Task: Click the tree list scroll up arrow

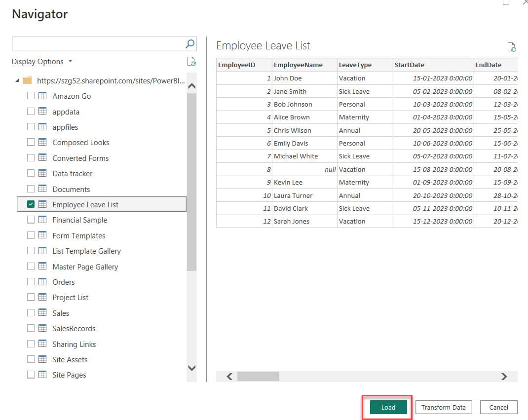Action: click(191, 86)
